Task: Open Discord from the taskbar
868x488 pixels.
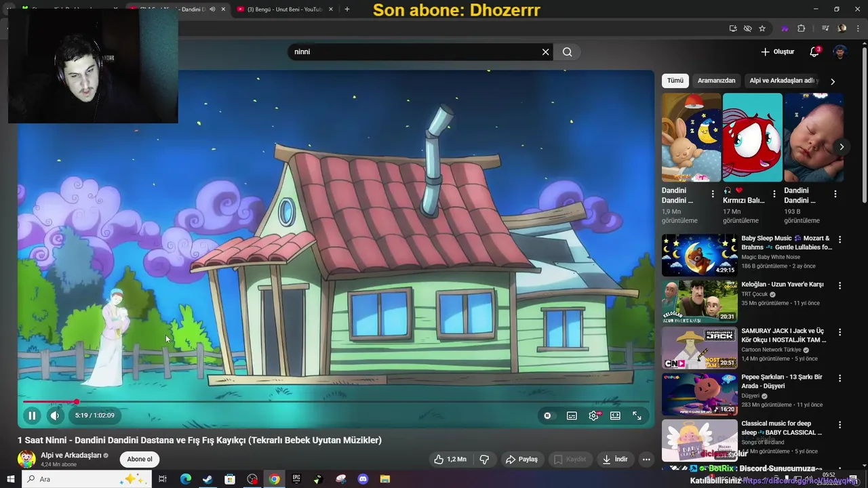Action: click(x=363, y=479)
